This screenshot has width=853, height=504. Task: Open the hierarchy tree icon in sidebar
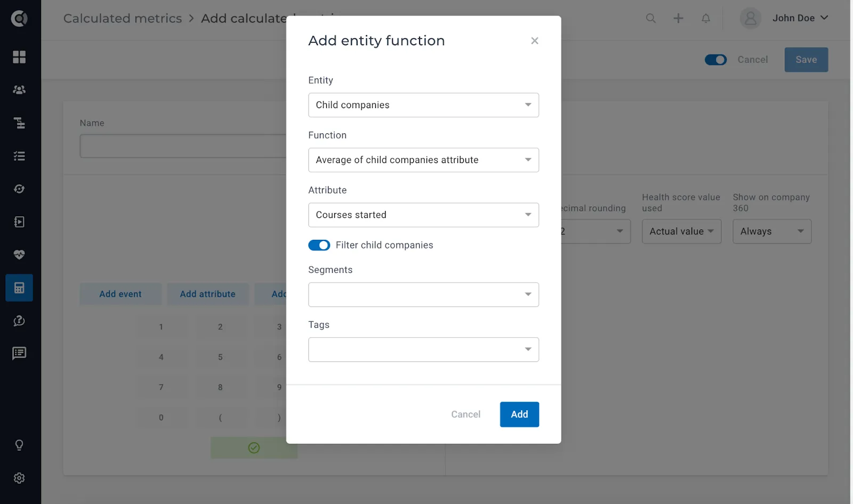click(x=19, y=123)
